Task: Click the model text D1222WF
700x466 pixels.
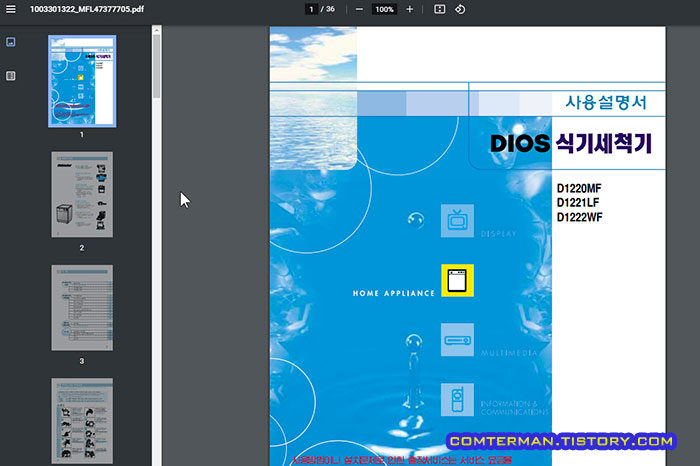Action: (x=579, y=217)
